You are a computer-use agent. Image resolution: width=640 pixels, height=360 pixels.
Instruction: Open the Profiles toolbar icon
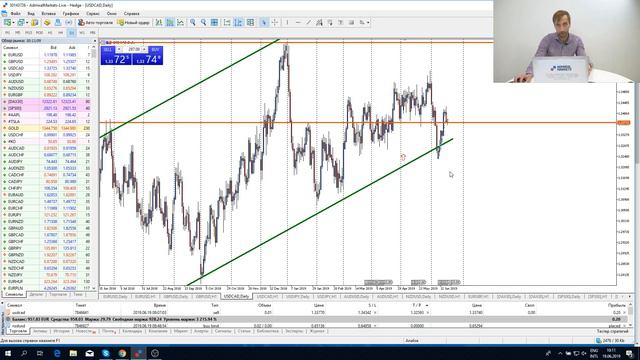(x=20, y=22)
